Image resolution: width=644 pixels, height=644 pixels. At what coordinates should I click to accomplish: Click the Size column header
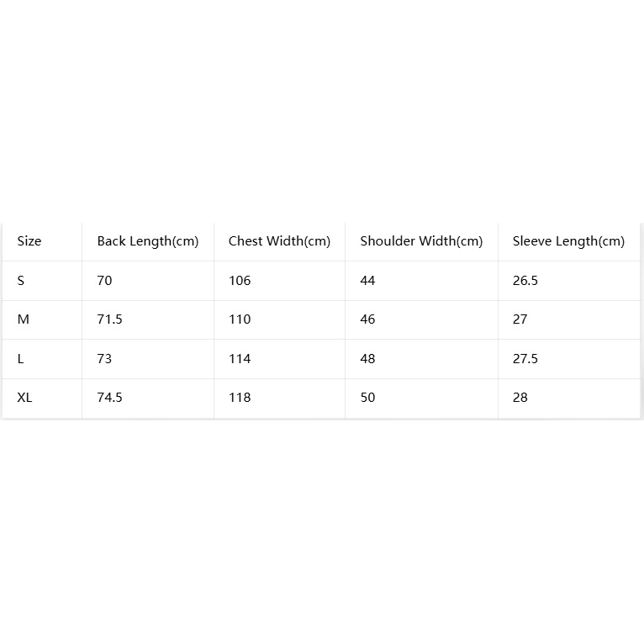tap(29, 241)
